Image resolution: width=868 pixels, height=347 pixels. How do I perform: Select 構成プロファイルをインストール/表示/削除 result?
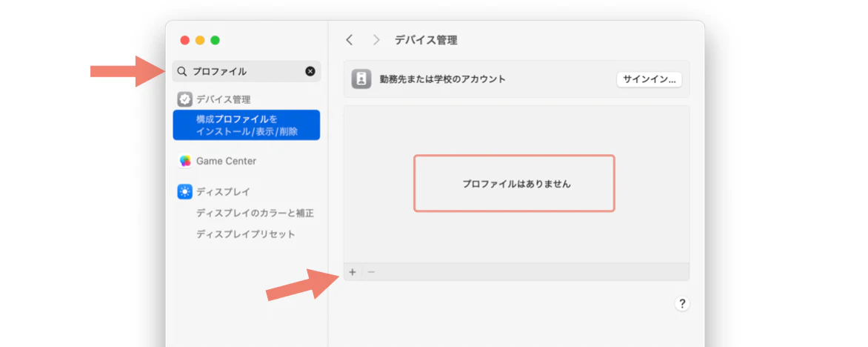(x=247, y=125)
